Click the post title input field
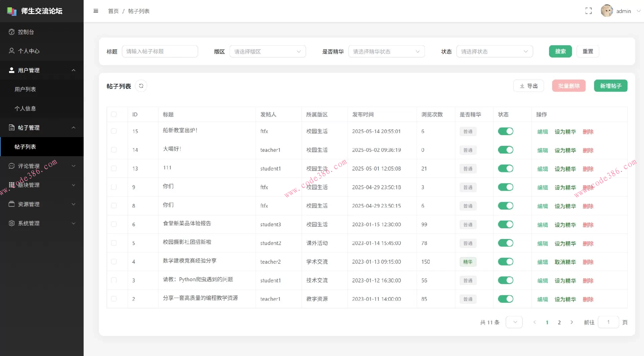 coord(160,51)
